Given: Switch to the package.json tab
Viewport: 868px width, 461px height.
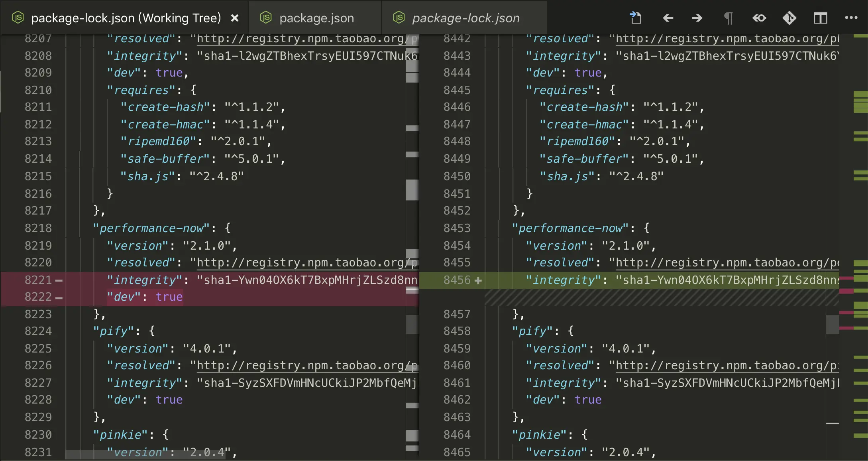Looking at the screenshot, I should (316, 18).
